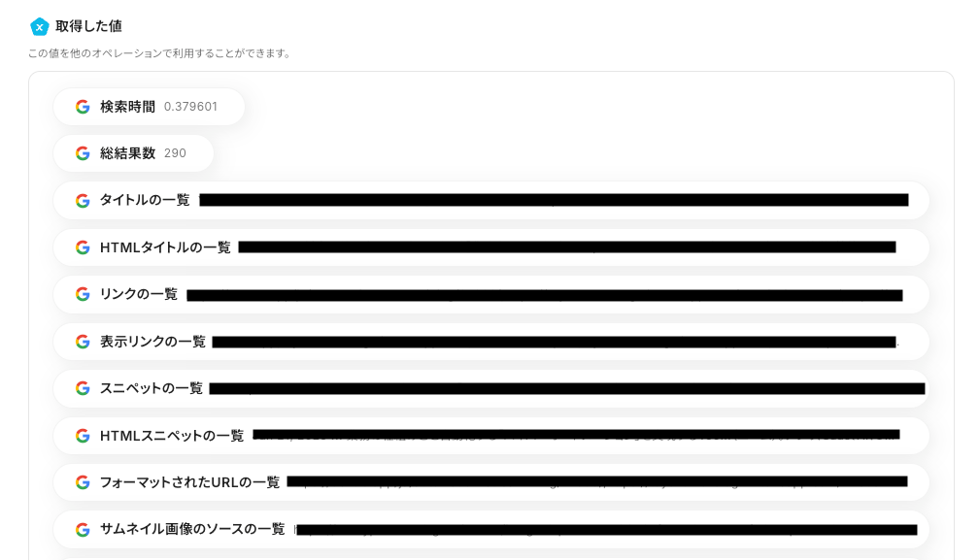
Task: Click the Google icon next to 検索時間
Action: (x=83, y=107)
